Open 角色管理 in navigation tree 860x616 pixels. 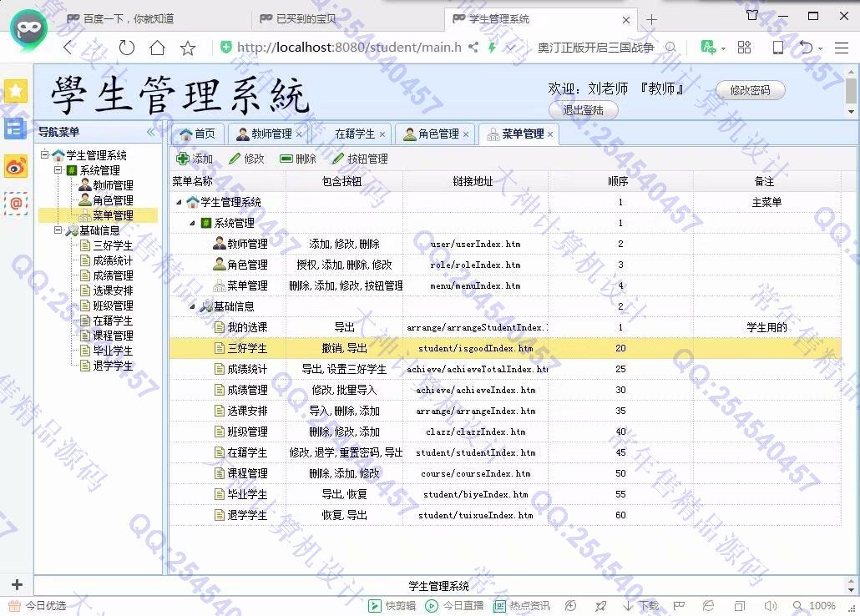(x=113, y=200)
